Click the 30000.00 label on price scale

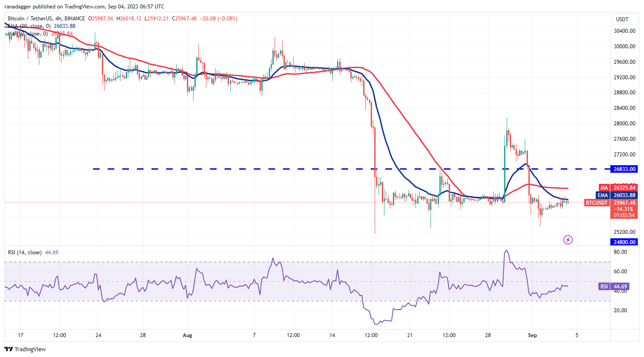pos(625,46)
